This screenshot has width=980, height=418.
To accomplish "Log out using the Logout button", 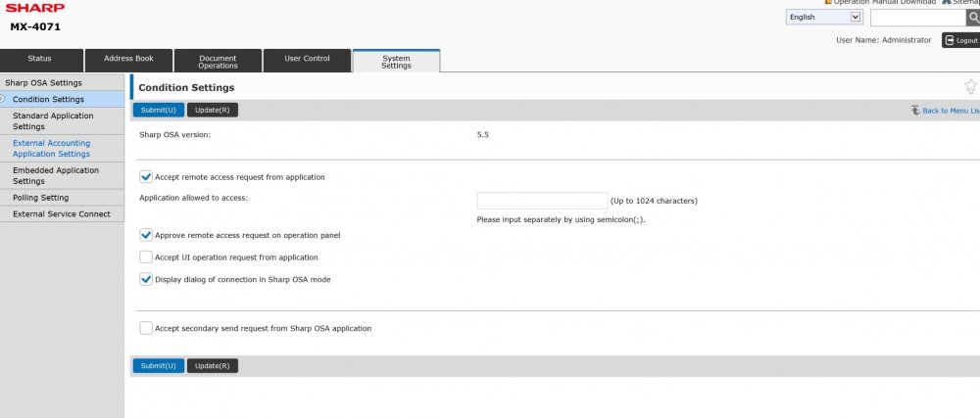I will [x=960, y=40].
